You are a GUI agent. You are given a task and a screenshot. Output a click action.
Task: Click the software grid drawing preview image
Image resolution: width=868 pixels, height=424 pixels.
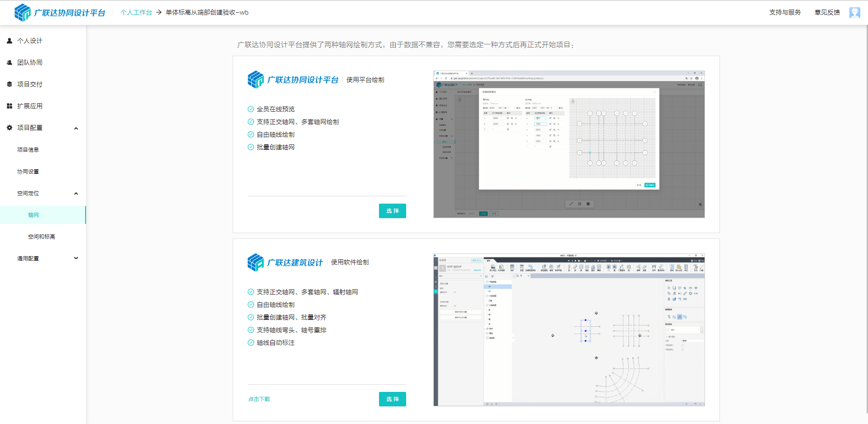pos(569,330)
